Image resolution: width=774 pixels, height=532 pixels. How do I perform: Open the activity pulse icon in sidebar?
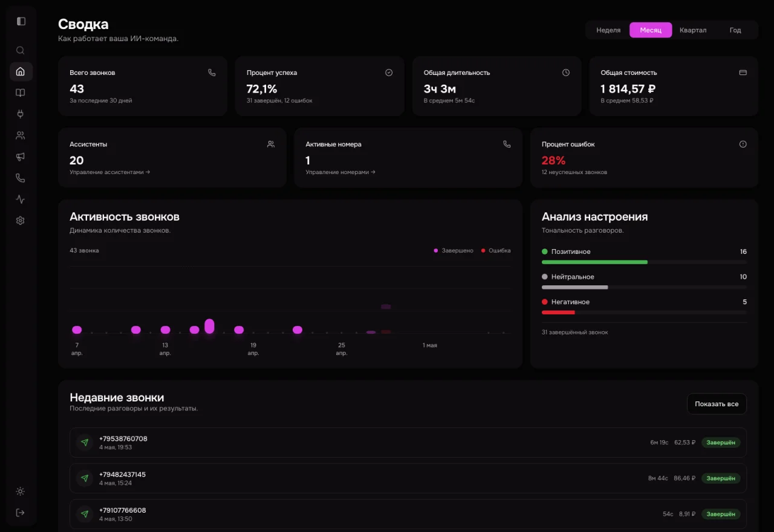[x=21, y=199]
